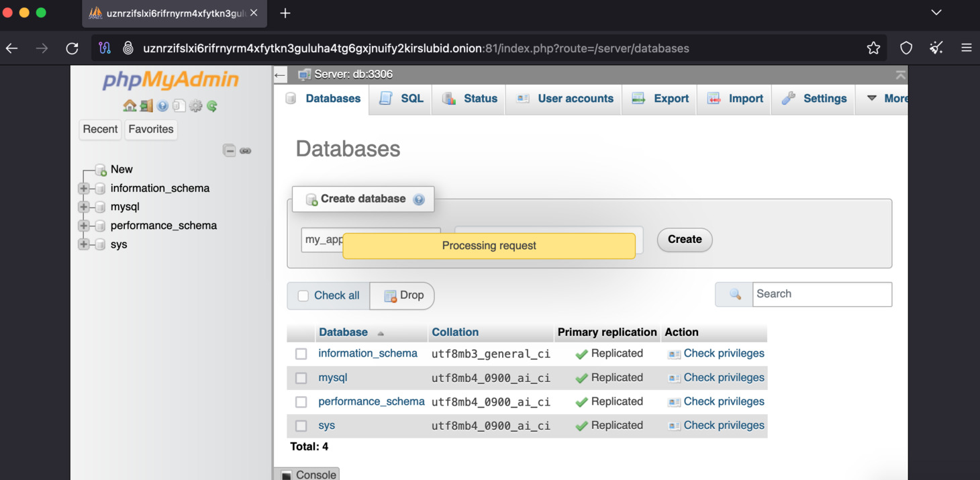Open a new browser tab with plus

(x=285, y=13)
